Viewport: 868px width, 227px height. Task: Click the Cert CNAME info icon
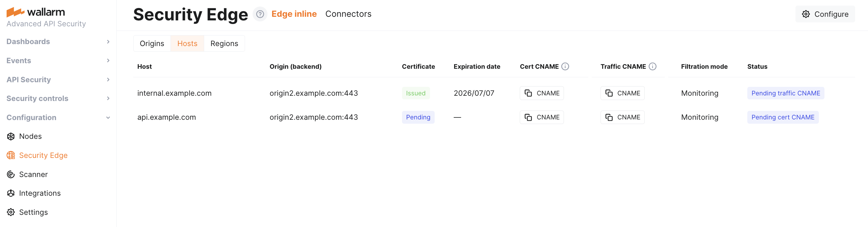click(x=565, y=66)
